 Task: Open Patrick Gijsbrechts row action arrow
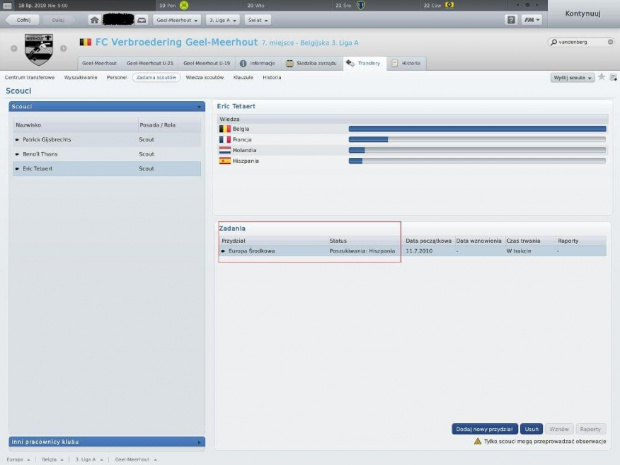17,140
